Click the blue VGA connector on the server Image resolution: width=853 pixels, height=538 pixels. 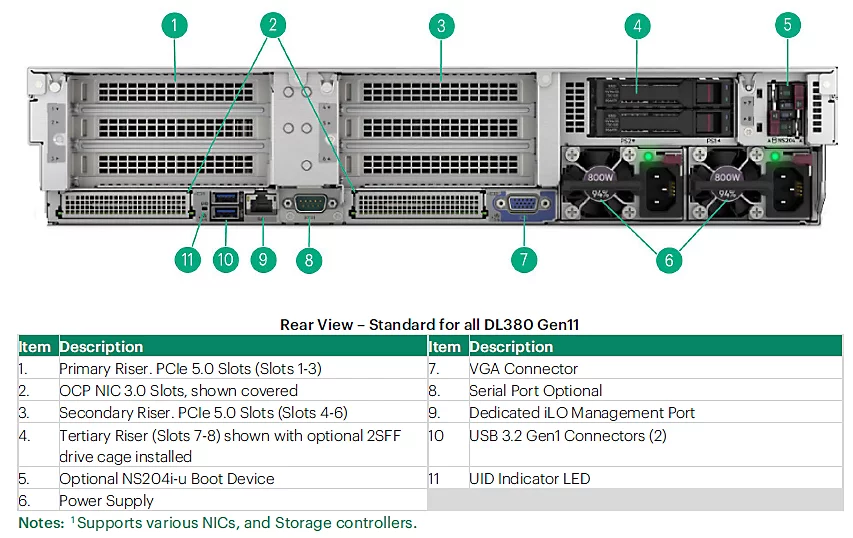point(523,204)
